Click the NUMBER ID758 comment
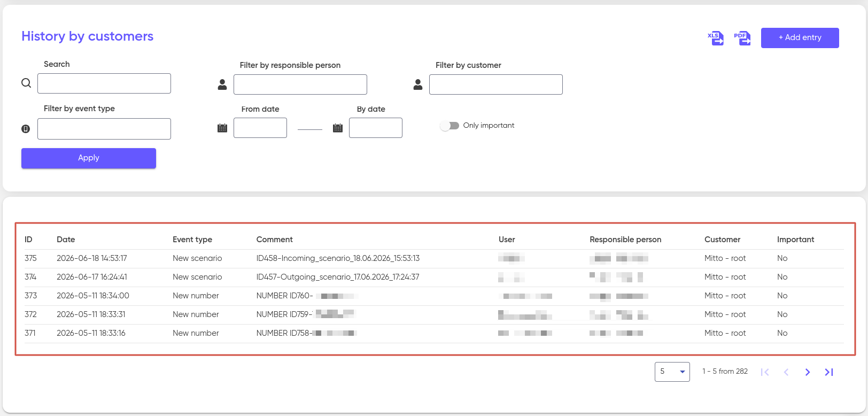868x416 pixels. (307, 333)
